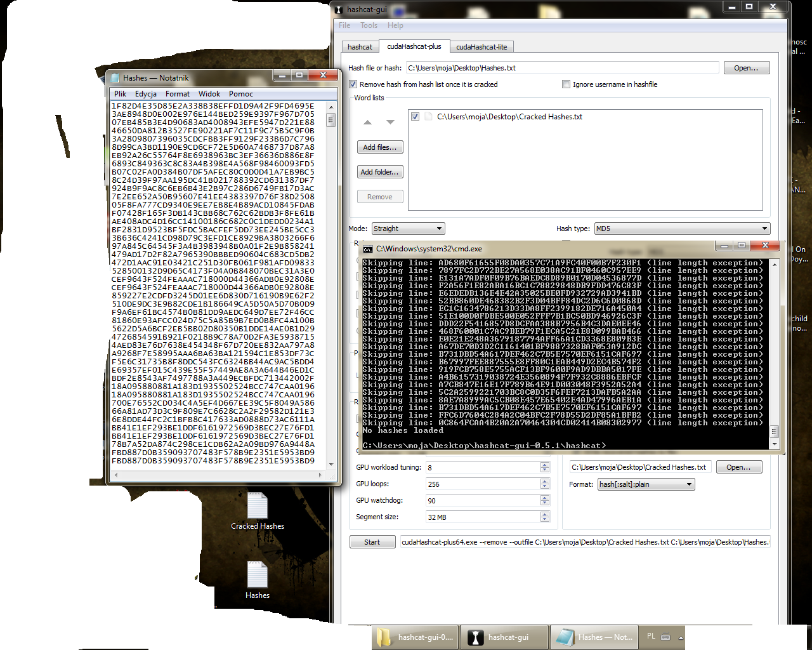Image resolution: width=812 pixels, height=650 pixels.
Task: Increase the GPU loops value
Action: pos(545,481)
